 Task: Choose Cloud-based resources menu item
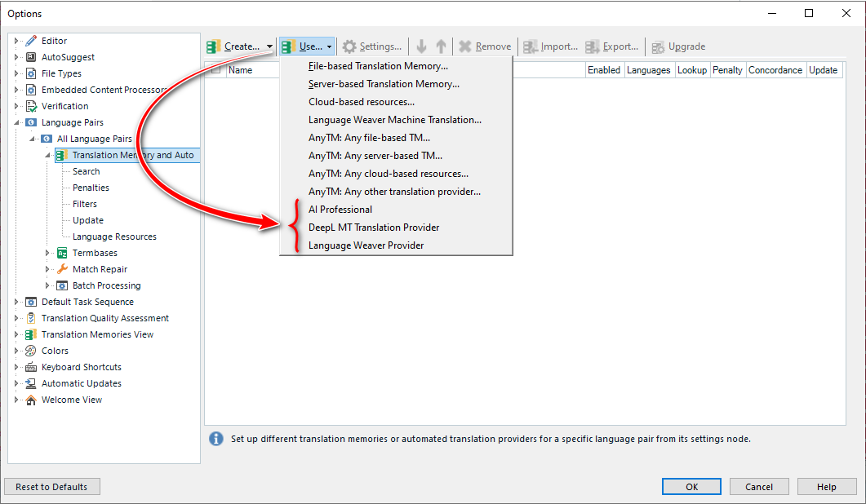(396, 102)
